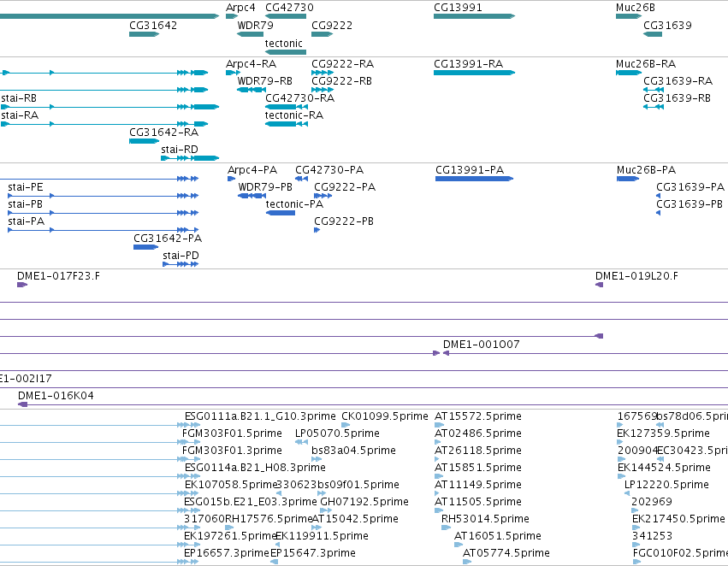Open EST label AT15572.5prime

pyautogui.click(x=478, y=416)
